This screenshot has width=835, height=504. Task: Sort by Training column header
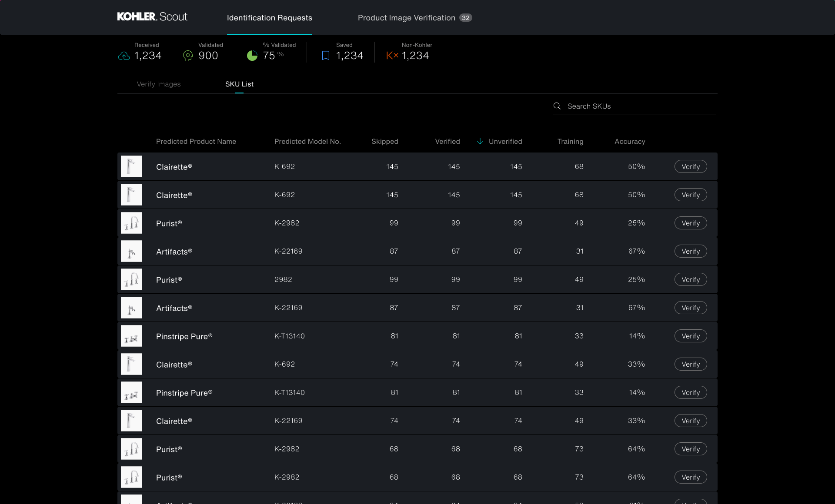570,142
